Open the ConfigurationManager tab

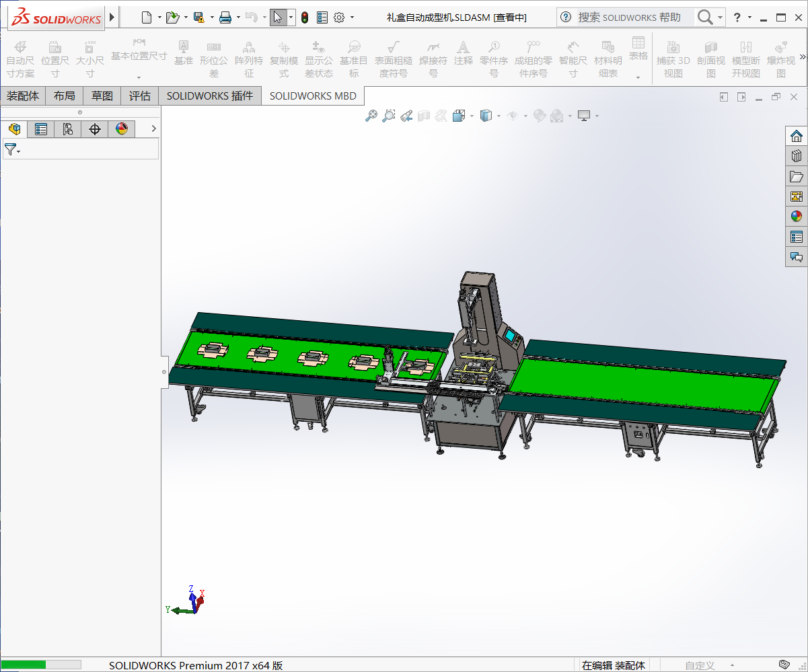click(68, 129)
